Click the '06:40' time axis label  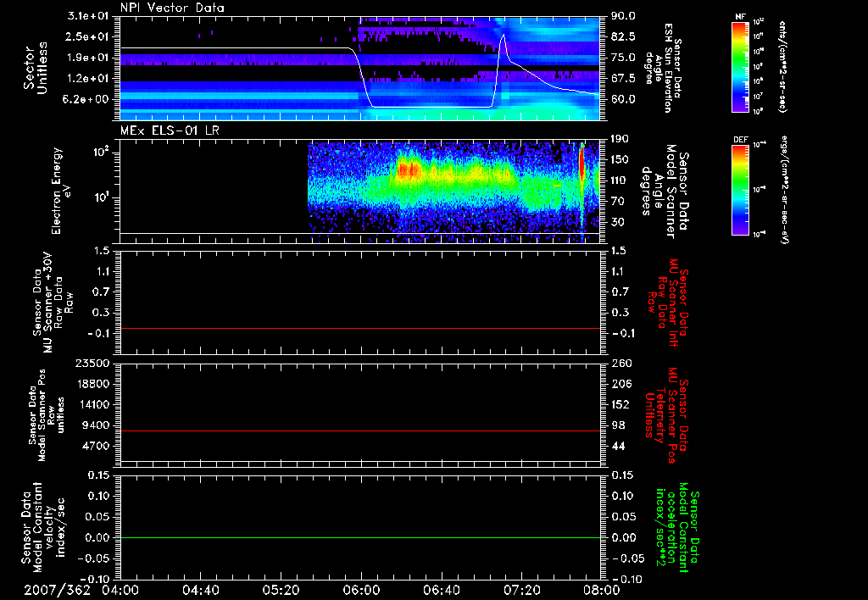tap(441, 590)
